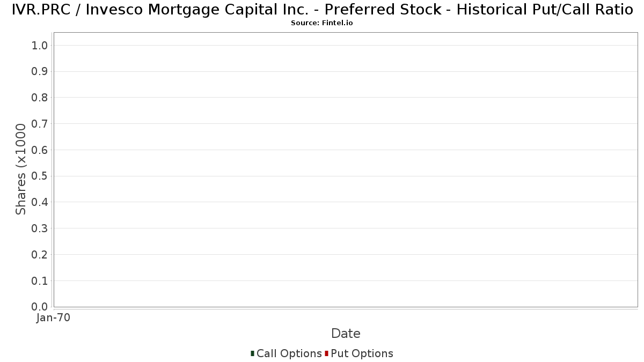Click the Source: Fintel.io subtitle
The width and height of the screenshot is (644, 362).
(x=322, y=23)
